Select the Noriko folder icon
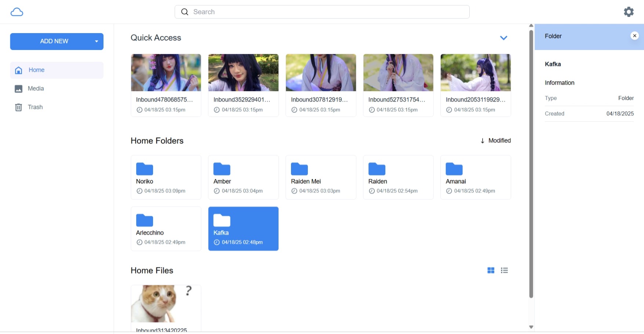 coord(145,169)
